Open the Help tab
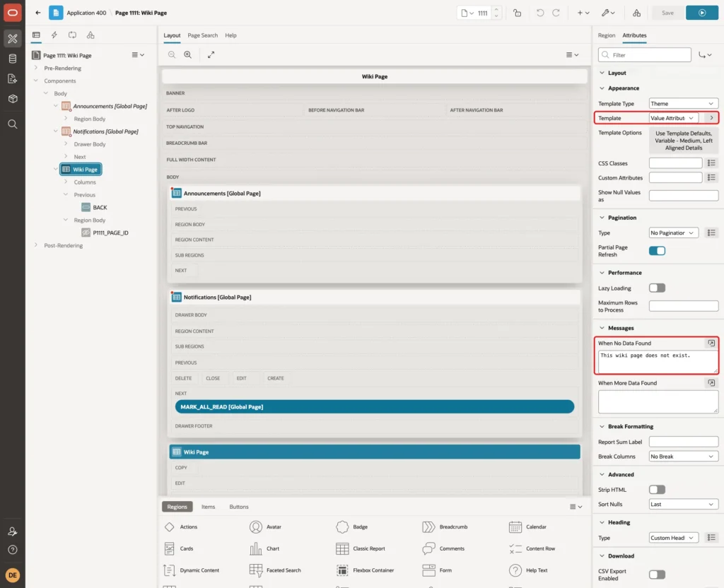Viewport: 724px width, 588px height. pos(230,35)
